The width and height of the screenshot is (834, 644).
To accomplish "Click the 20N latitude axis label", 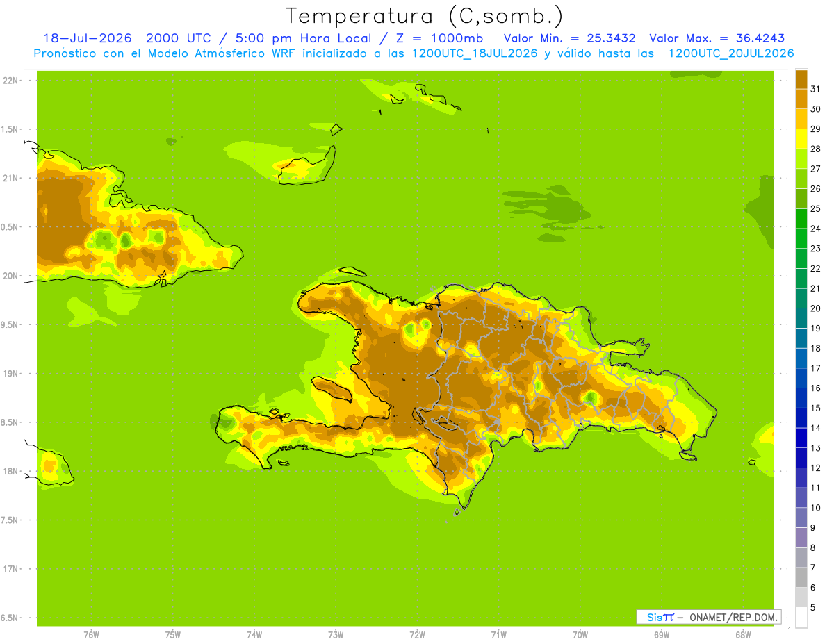I will (12, 276).
